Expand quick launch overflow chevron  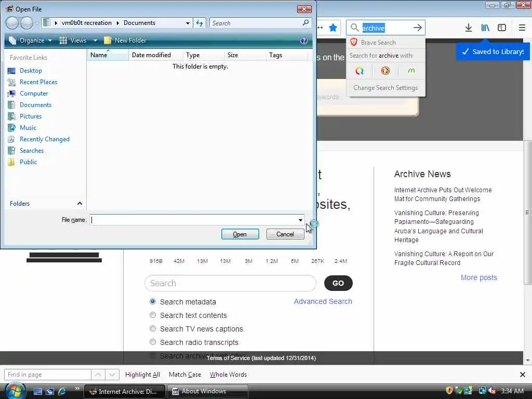(77, 389)
